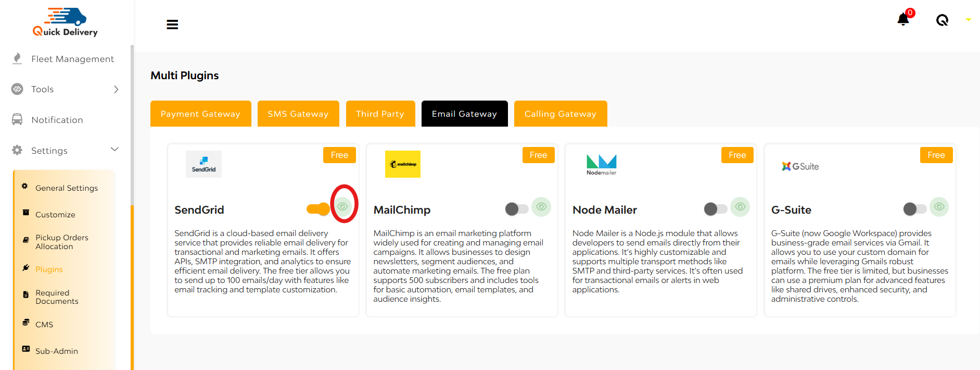The height and width of the screenshot is (370, 980).
Task: Click the Node Mailer card title
Action: tap(605, 210)
